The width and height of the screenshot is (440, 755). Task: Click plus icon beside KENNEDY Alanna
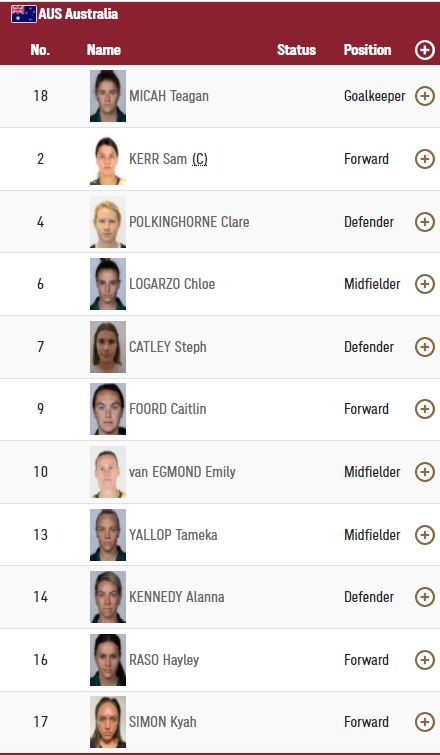click(425, 597)
